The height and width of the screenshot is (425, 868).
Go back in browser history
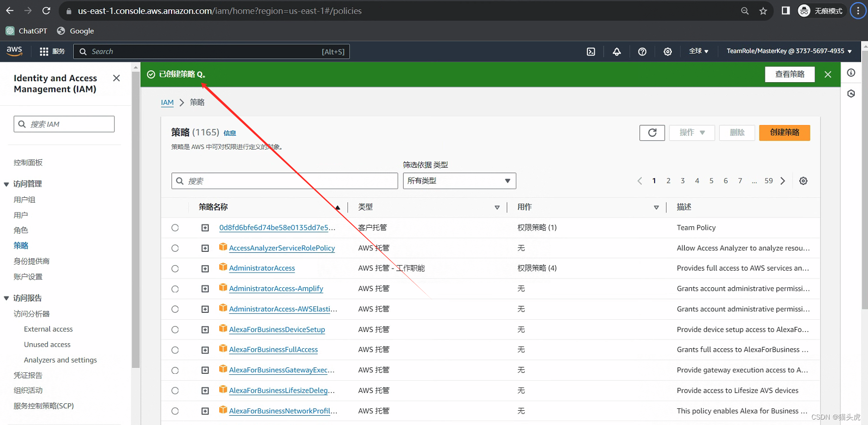tap(10, 11)
